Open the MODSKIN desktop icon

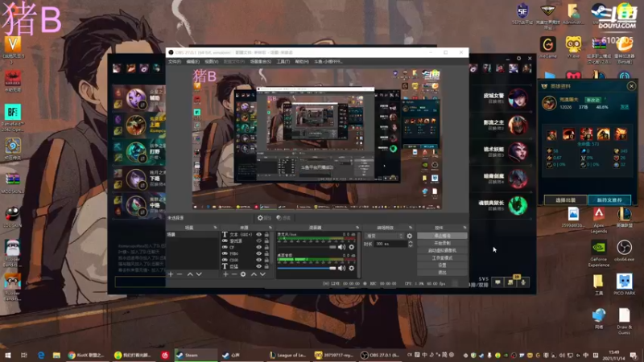click(x=13, y=183)
